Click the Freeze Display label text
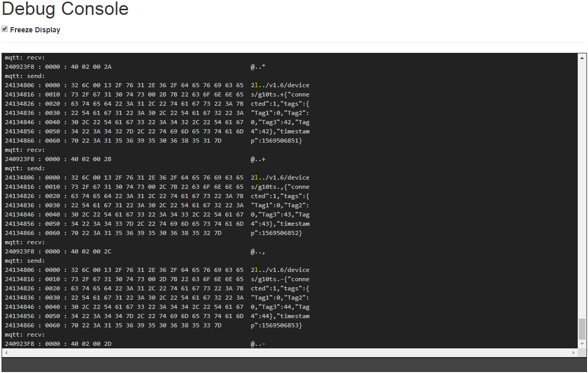Viewport: 588px width, 373px height. point(35,30)
